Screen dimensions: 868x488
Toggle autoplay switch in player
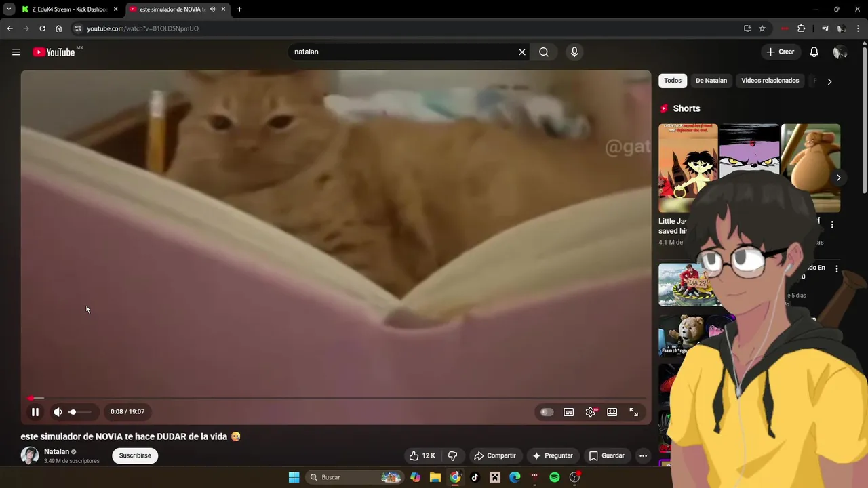547,412
